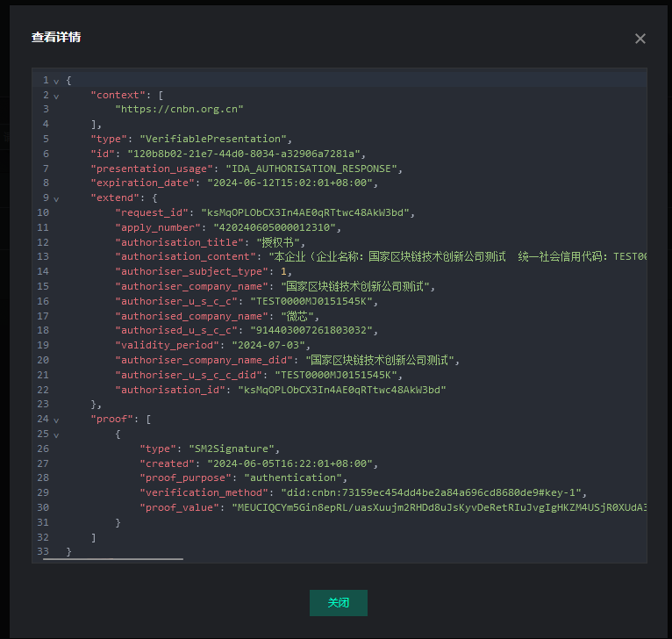This screenshot has height=639, width=672.
Task: Collapse the "context" array fold arrow
Action: [56, 95]
